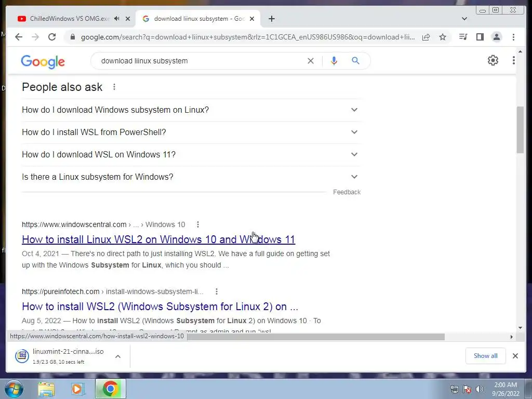The image size is (532, 399).
Task: Click the site security lock icon
Action: tap(72, 37)
